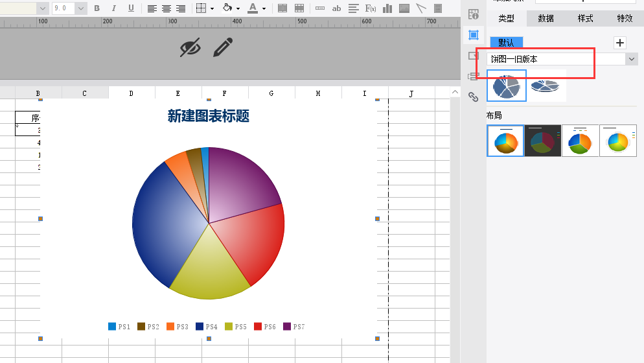
Task: Click the unmerge cells icon
Action: pyautogui.click(x=299, y=8)
